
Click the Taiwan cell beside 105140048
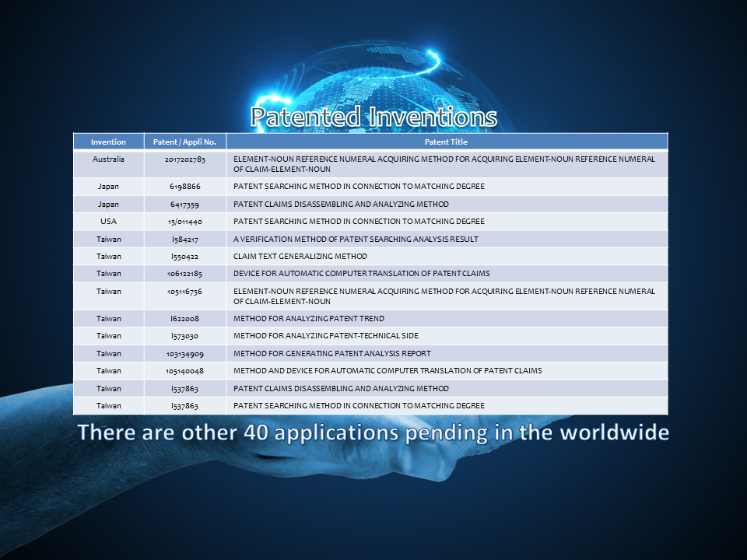(x=109, y=370)
